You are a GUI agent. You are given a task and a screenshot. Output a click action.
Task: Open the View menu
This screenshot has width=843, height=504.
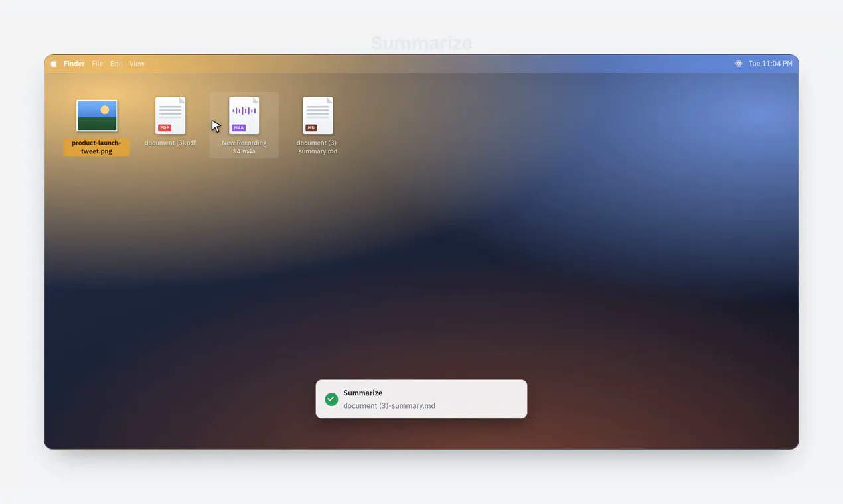click(137, 64)
